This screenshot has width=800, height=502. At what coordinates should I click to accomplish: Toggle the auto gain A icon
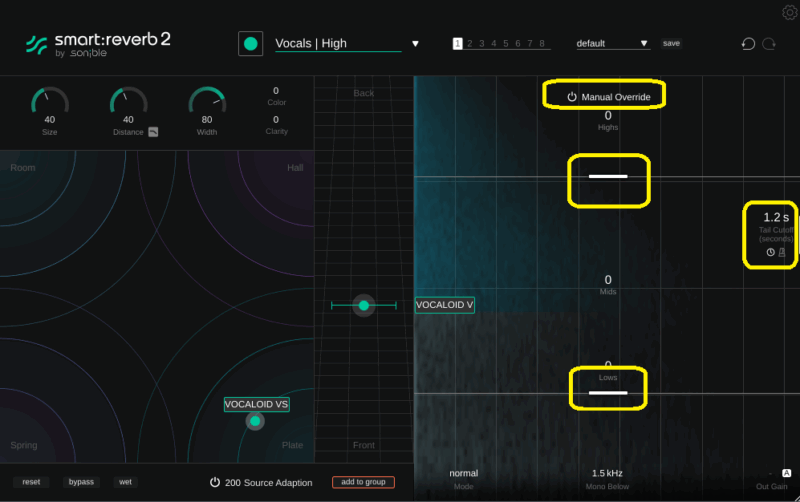tap(787, 473)
